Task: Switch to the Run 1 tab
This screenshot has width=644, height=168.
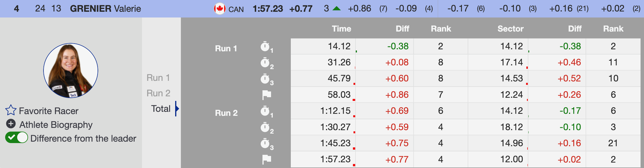Action: tap(158, 78)
